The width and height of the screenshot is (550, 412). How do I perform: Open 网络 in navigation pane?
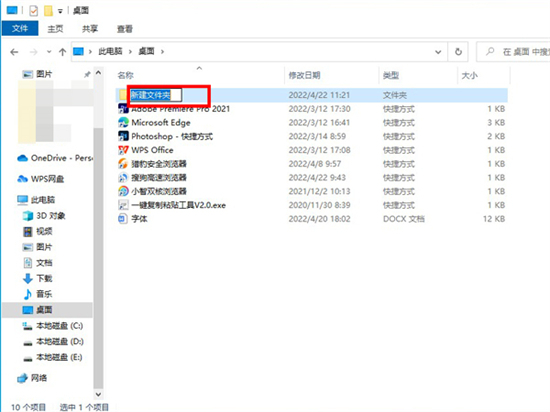pyautogui.click(x=32, y=378)
